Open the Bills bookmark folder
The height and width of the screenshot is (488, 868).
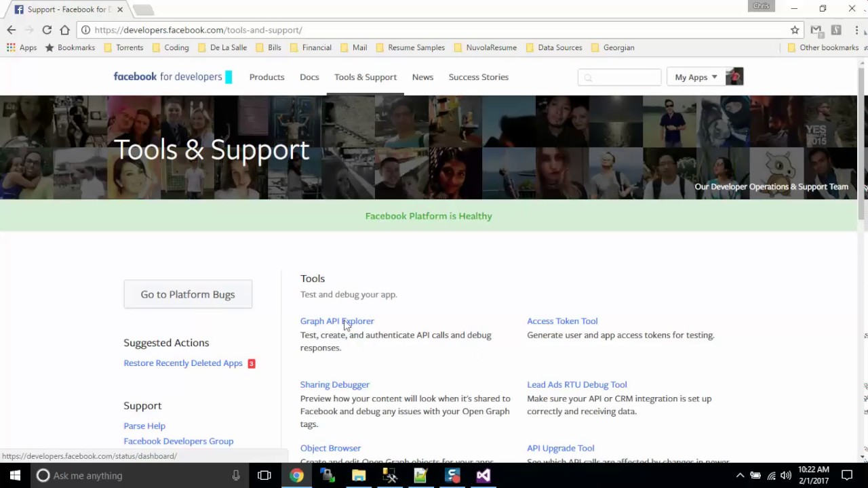269,47
